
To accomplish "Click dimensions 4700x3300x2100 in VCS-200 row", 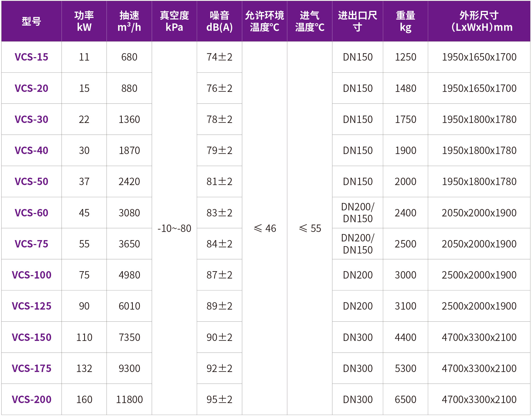I will tap(479, 400).
